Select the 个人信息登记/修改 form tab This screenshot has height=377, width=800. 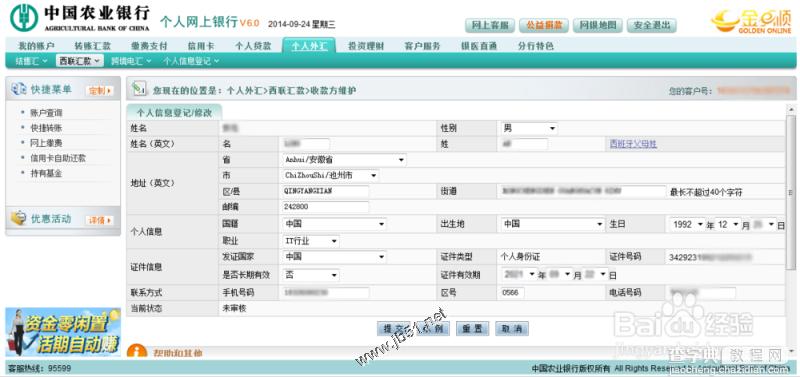click(x=174, y=113)
